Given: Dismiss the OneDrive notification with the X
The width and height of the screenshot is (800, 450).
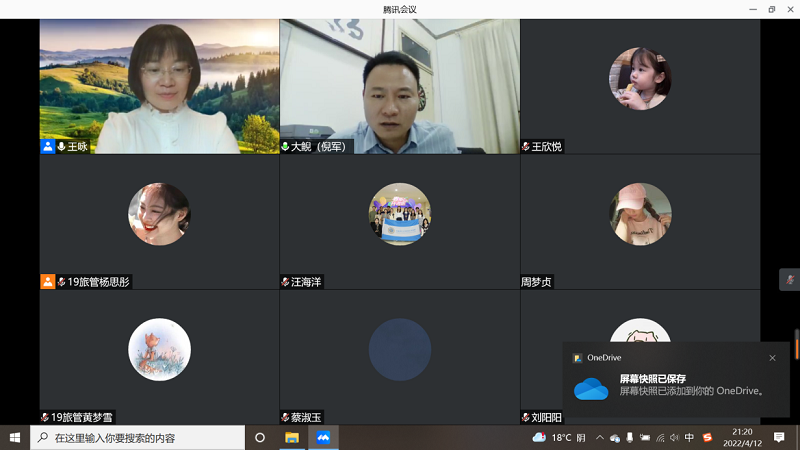Looking at the screenshot, I should 772,357.
